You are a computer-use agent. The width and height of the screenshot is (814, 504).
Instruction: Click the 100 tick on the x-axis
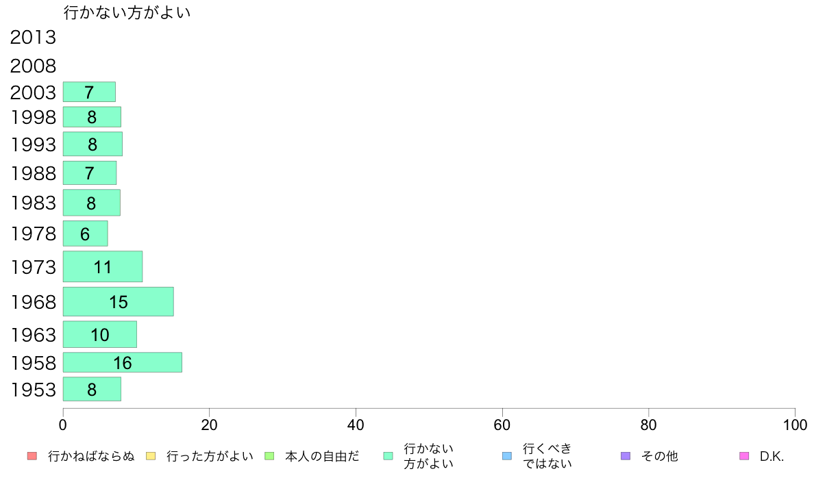pyautogui.click(x=795, y=425)
